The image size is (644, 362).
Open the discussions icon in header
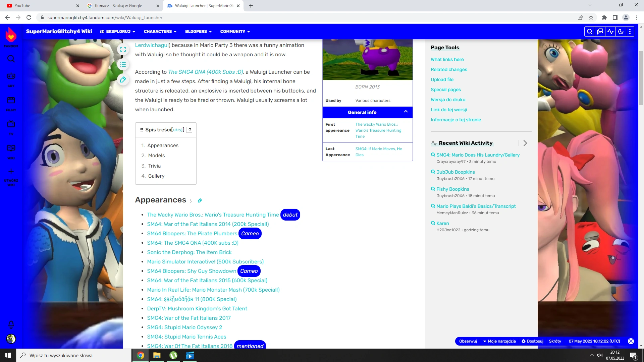[x=600, y=32]
